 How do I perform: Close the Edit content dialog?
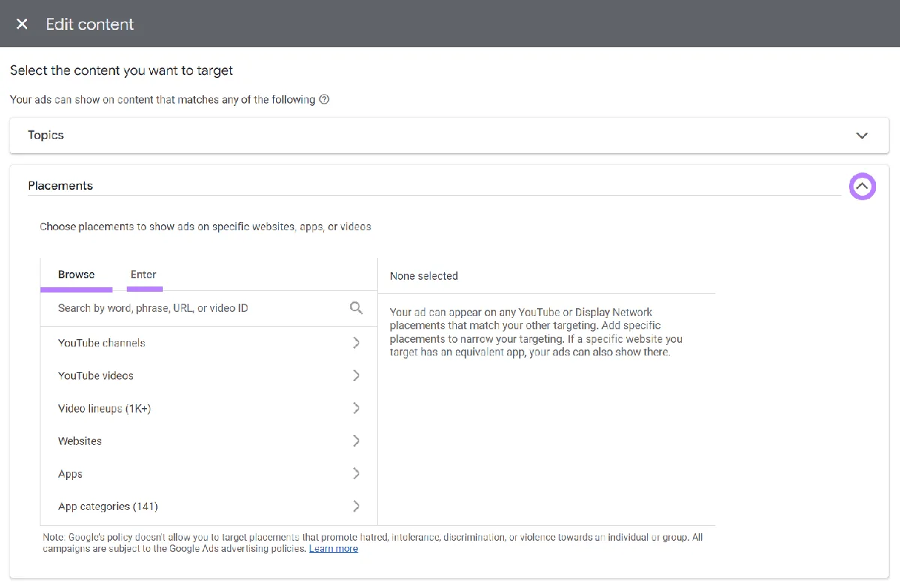22,24
